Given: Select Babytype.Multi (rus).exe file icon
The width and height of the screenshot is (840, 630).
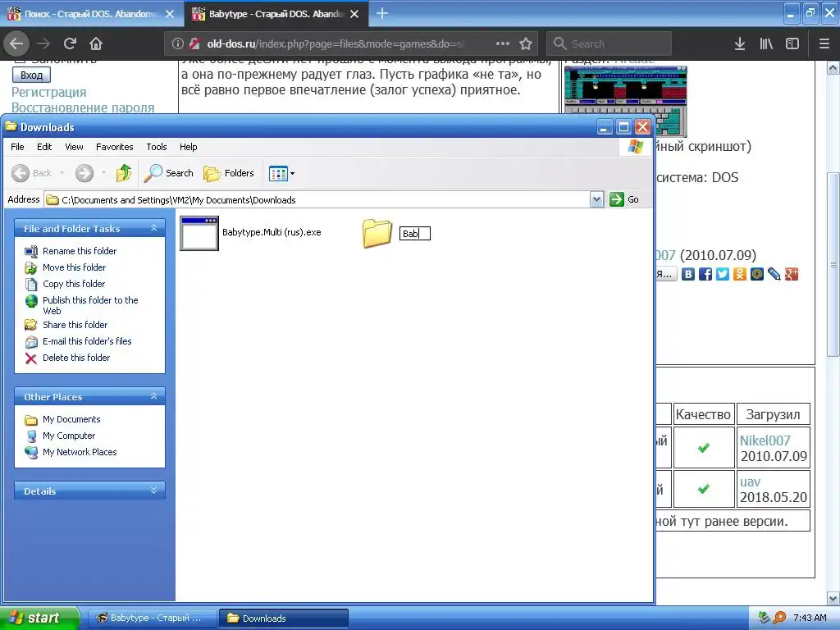Looking at the screenshot, I should [x=199, y=233].
